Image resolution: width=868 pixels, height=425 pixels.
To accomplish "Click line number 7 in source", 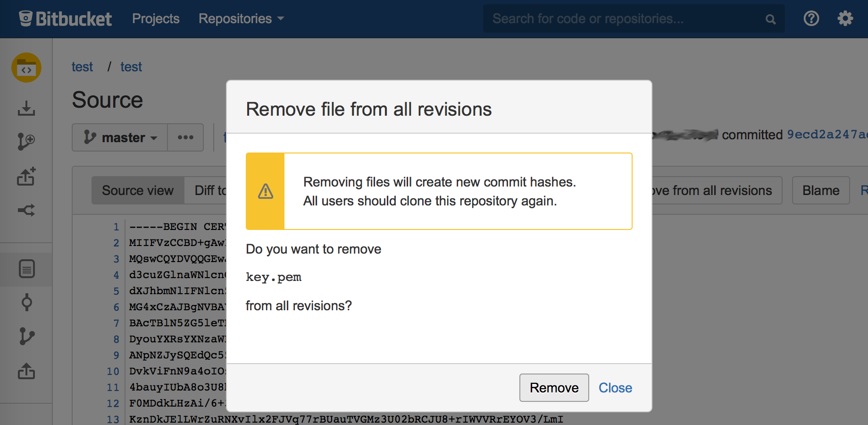I will (x=116, y=323).
